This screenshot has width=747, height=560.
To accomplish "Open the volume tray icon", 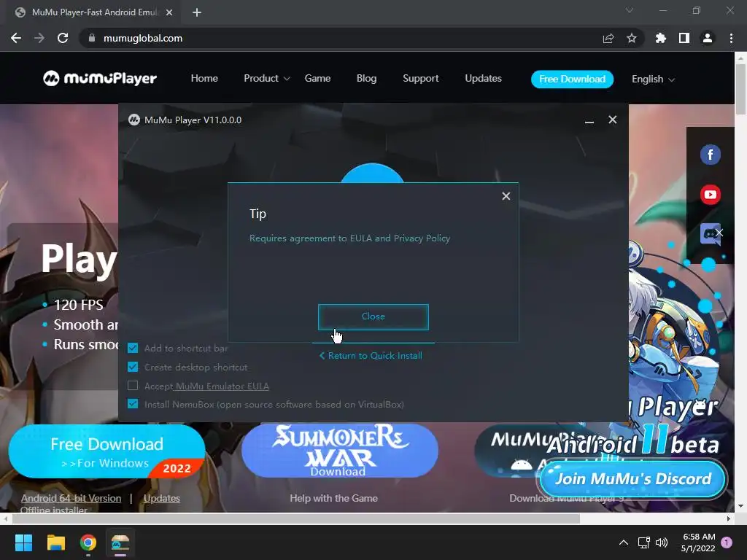I will [x=661, y=542].
